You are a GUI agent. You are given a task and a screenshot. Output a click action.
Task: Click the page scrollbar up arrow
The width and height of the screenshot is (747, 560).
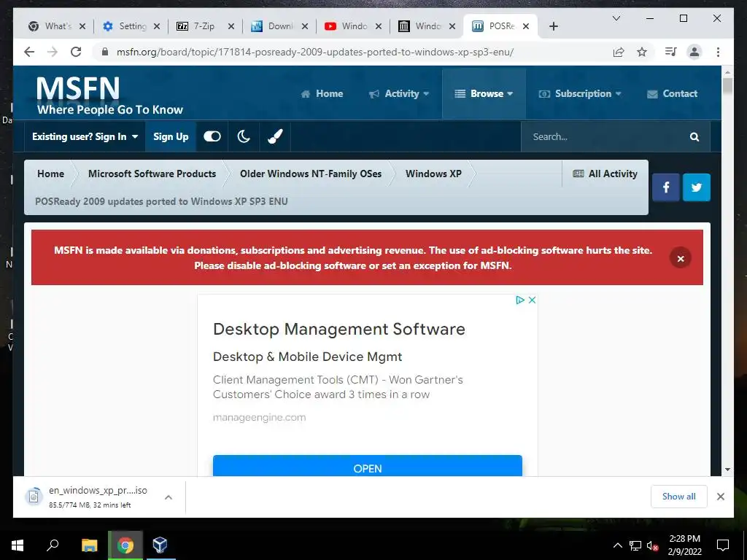727,72
